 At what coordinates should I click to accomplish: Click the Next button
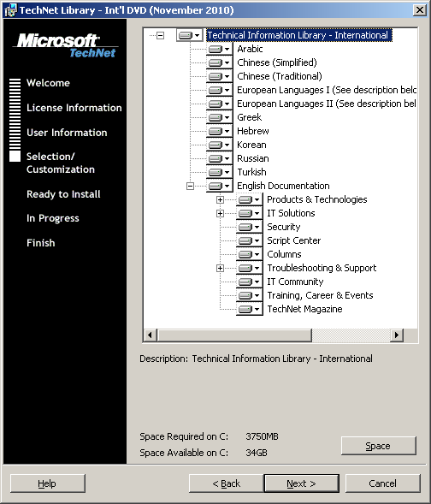[x=301, y=483]
